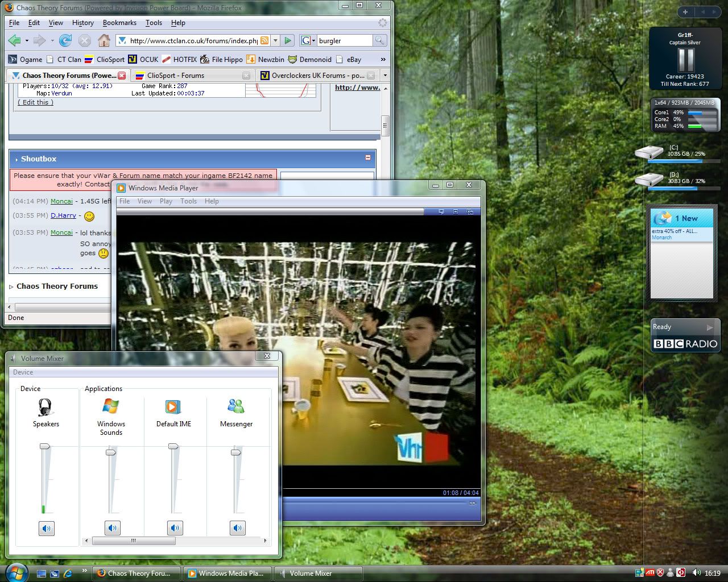Click the Firefox search box containing burgler
Image resolution: width=728 pixels, height=582 pixels.
coord(344,40)
